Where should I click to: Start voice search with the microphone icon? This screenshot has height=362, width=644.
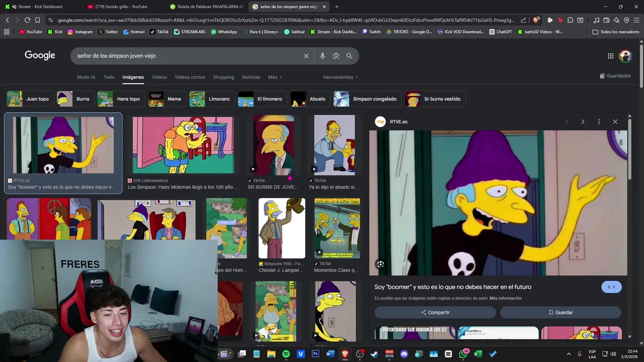[x=323, y=56]
